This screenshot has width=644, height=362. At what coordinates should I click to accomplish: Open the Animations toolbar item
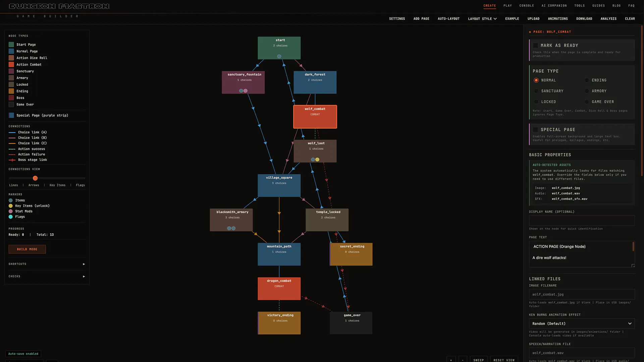tap(558, 19)
